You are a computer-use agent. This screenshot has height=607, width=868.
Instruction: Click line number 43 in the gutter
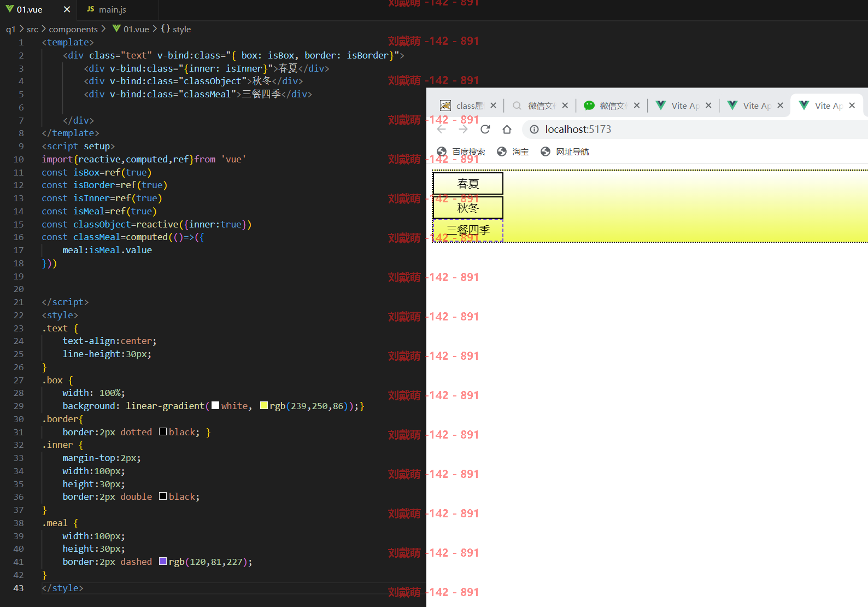coord(19,588)
